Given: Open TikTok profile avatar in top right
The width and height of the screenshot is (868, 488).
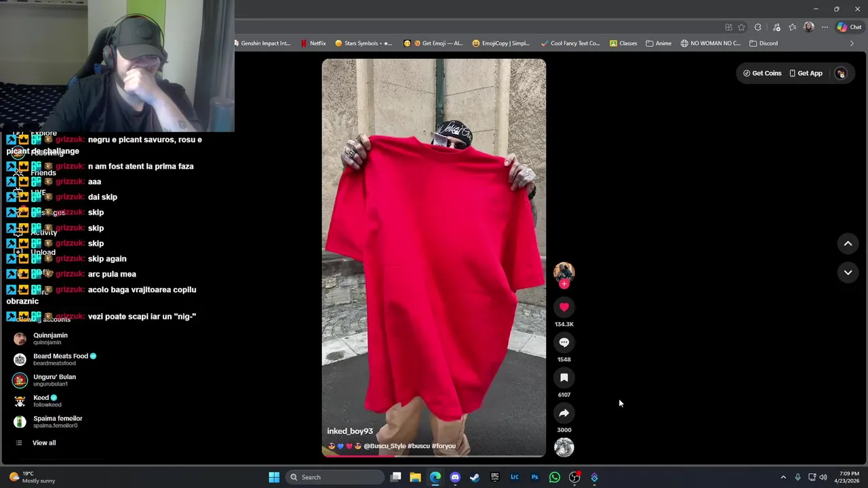Looking at the screenshot, I should 841,73.
